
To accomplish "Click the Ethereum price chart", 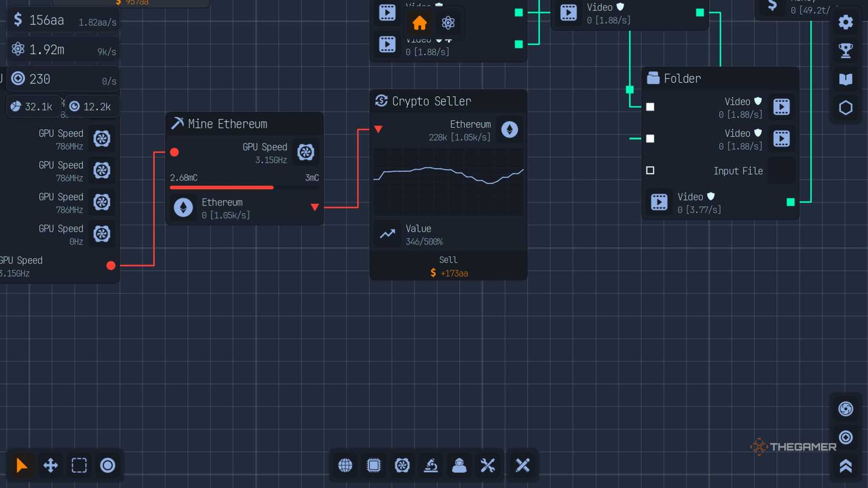I will pos(448,181).
